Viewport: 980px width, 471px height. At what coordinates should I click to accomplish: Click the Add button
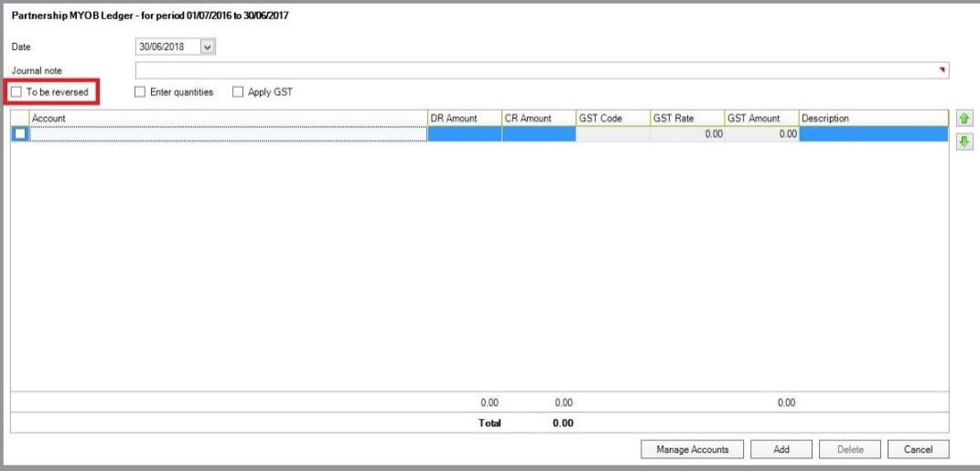tap(781, 449)
